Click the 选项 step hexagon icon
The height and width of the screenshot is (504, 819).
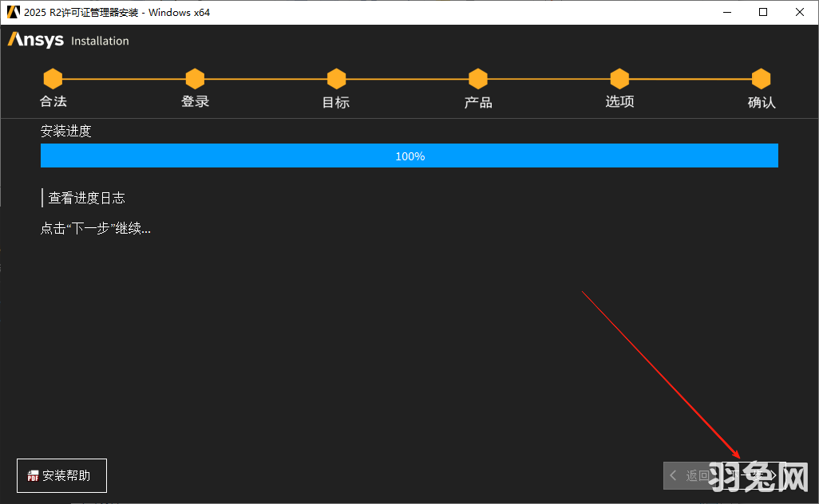[619, 79]
